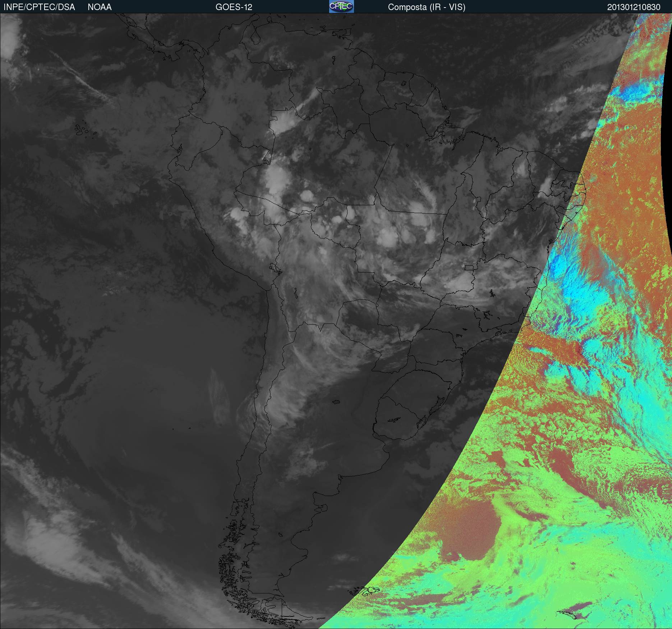Click the NOAA label in header

click(x=100, y=7)
